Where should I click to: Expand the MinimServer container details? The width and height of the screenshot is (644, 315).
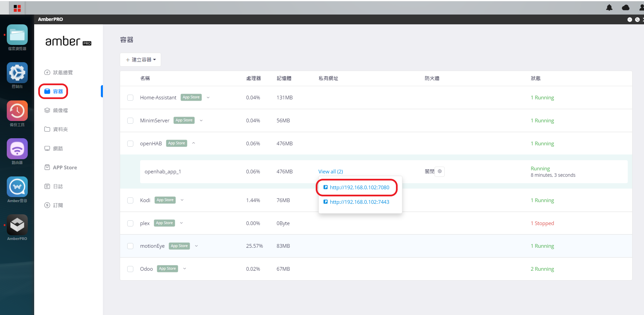[201, 120]
